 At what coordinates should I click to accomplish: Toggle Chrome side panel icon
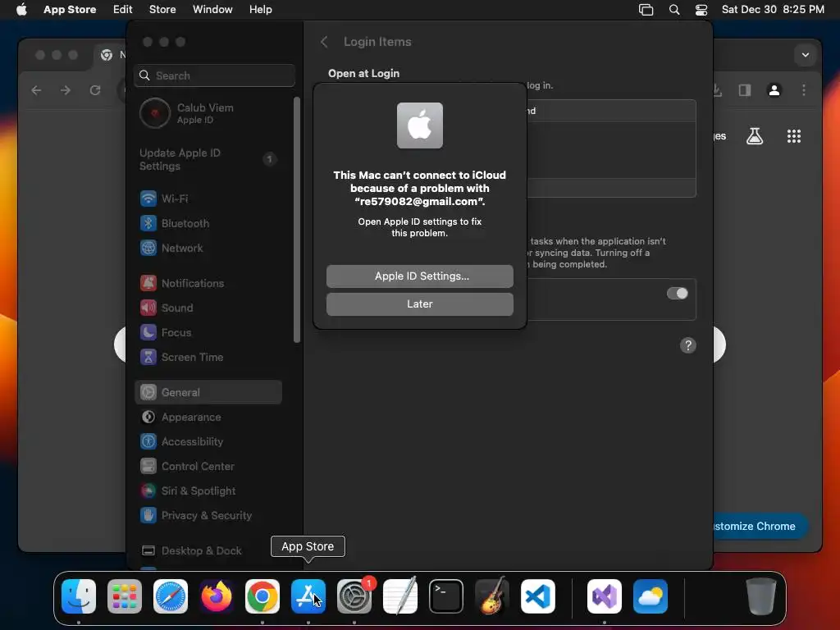pos(745,90)
